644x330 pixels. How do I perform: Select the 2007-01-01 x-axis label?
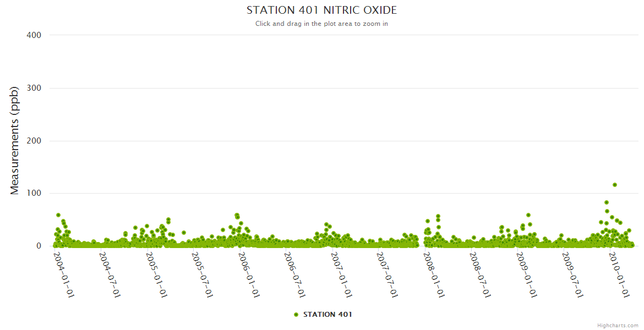pyautogui.click(x=342, y=274)
